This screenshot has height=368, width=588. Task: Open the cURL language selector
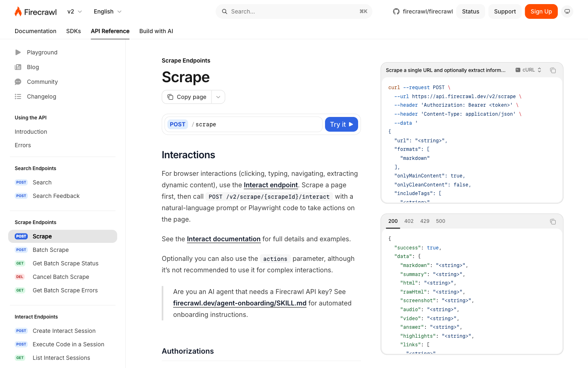tap(528, 70)
